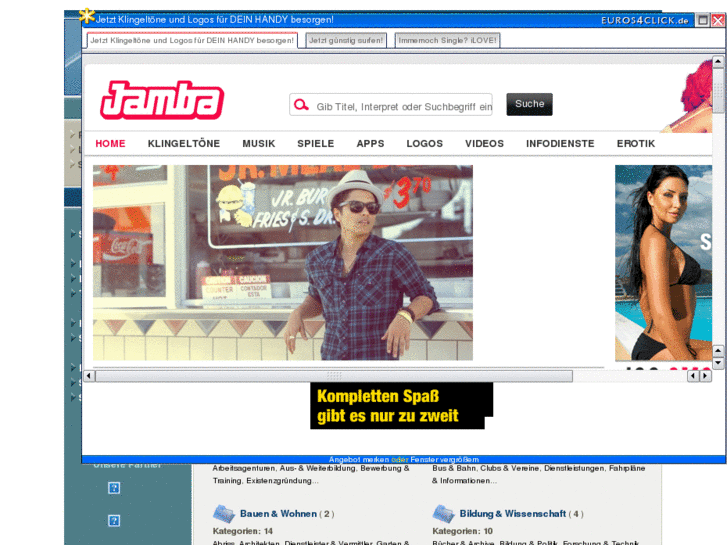Open the HOME menu item
This screenshot has height=545, width=727.
pyautogui.click(x=110, y=144)
